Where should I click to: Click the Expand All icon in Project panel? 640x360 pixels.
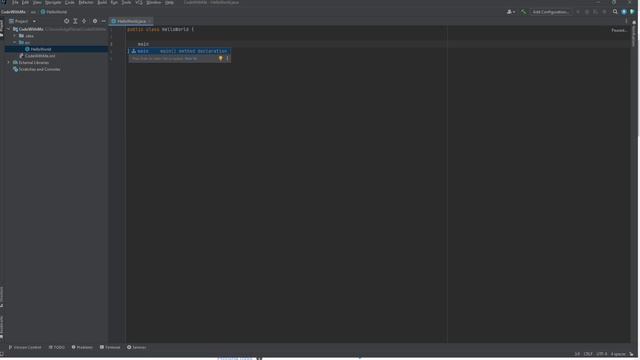click(x=75, y=21)
